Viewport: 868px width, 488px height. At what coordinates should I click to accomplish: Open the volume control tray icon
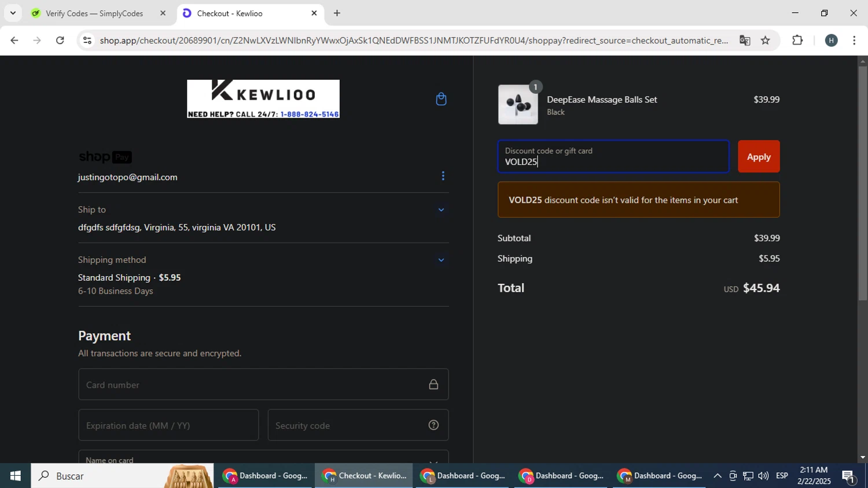pos(763,476)
